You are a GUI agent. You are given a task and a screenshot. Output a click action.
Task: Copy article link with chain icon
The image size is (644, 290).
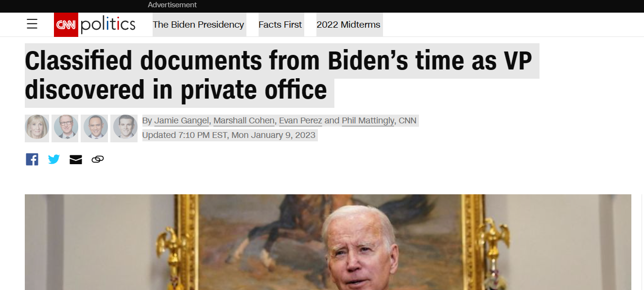98,159
